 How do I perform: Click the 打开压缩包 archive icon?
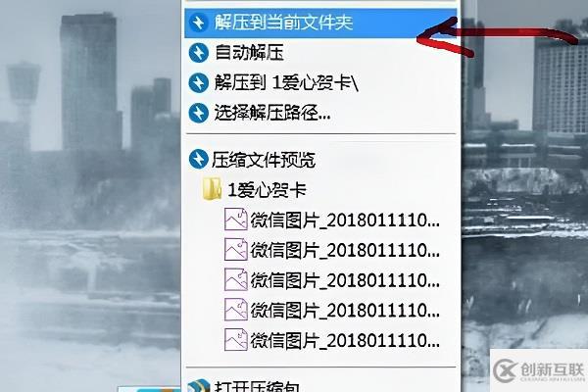coord(198,385)
